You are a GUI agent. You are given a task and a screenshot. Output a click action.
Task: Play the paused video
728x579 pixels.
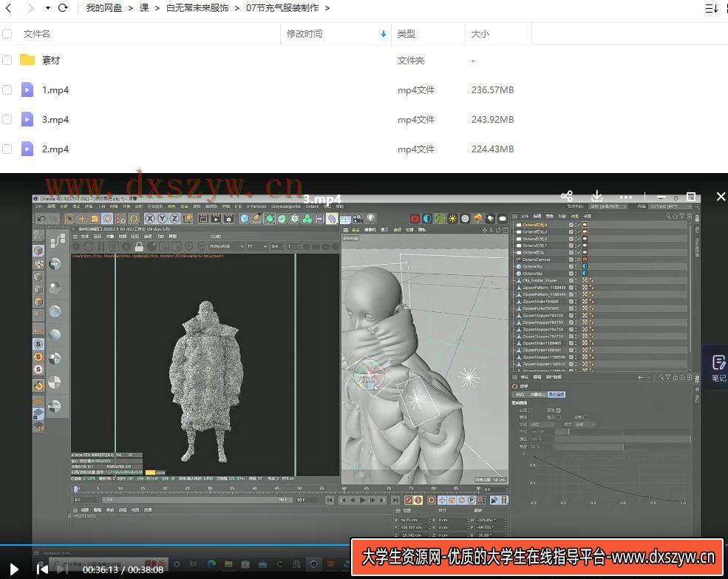14,569
